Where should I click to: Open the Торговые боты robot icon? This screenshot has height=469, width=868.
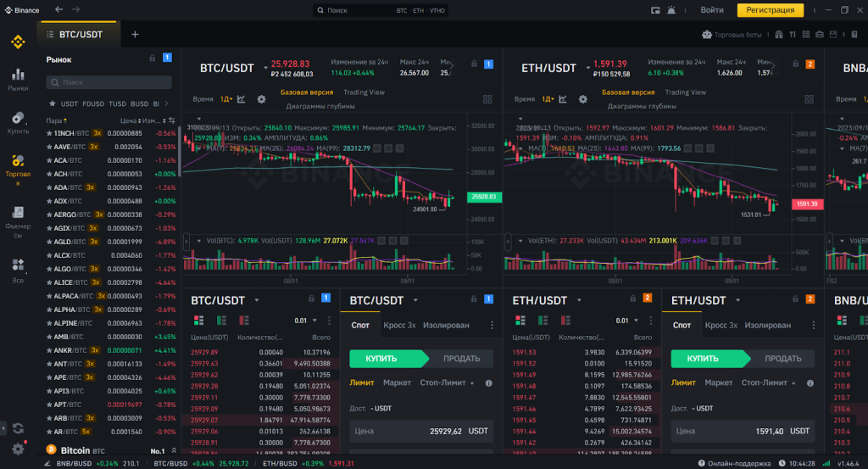[x=706, y=34]
